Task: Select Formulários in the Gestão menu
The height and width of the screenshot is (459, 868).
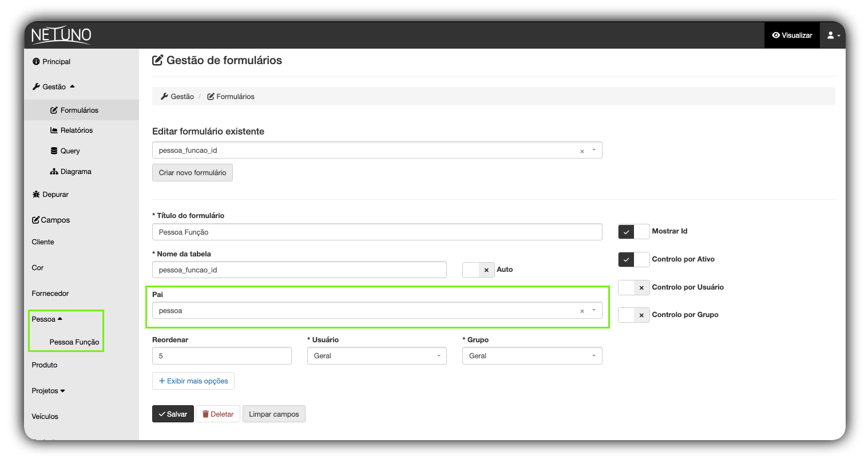Action: 74,110
